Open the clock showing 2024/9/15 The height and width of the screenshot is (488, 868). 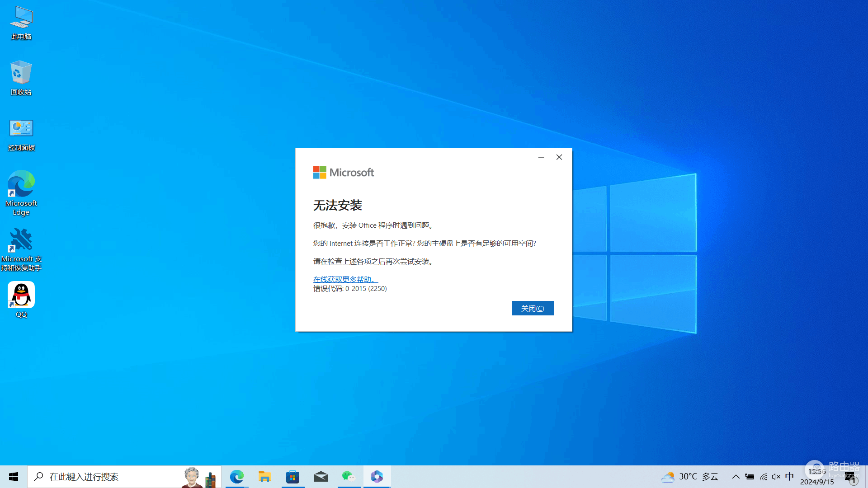[x=817, y=477]
